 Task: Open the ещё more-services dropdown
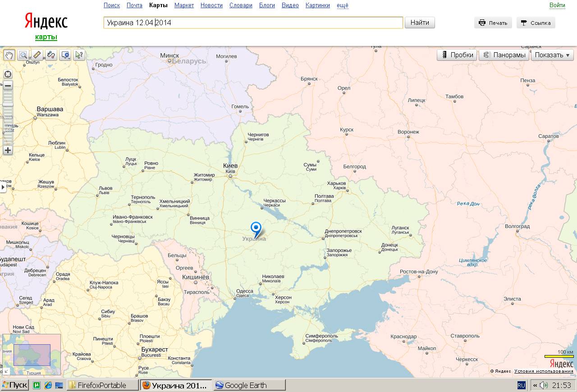(342, 5)
